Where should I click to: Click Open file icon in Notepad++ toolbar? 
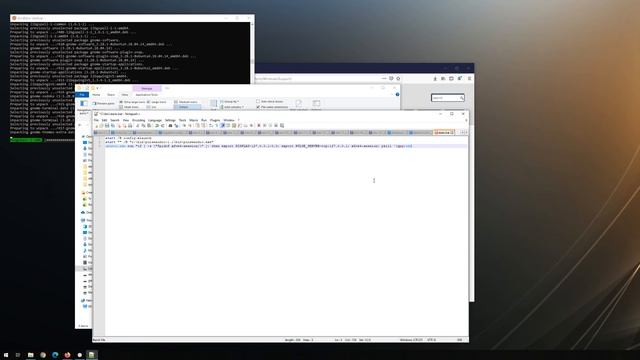pos(101,126)
